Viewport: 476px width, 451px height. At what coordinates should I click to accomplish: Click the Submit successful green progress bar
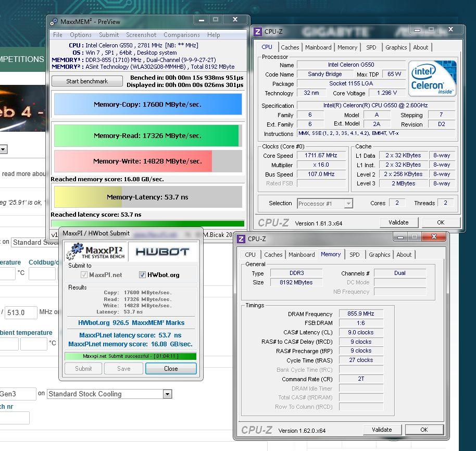(131, 356)
